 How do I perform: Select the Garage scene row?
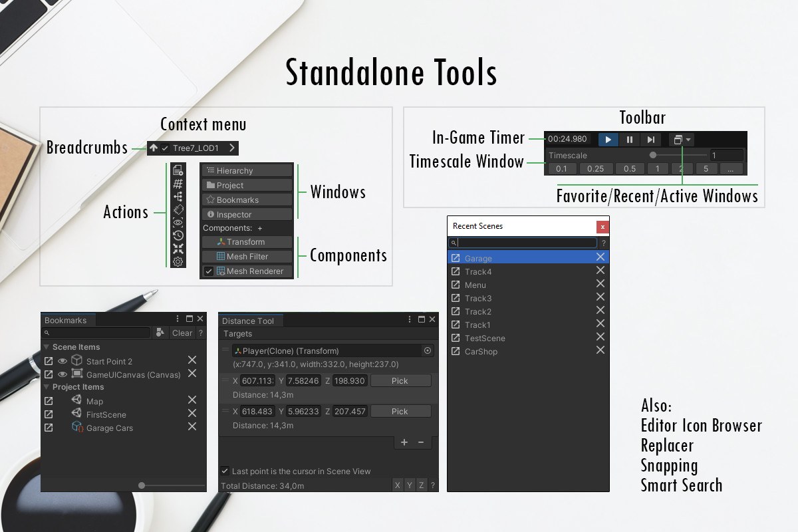[528, 258]
